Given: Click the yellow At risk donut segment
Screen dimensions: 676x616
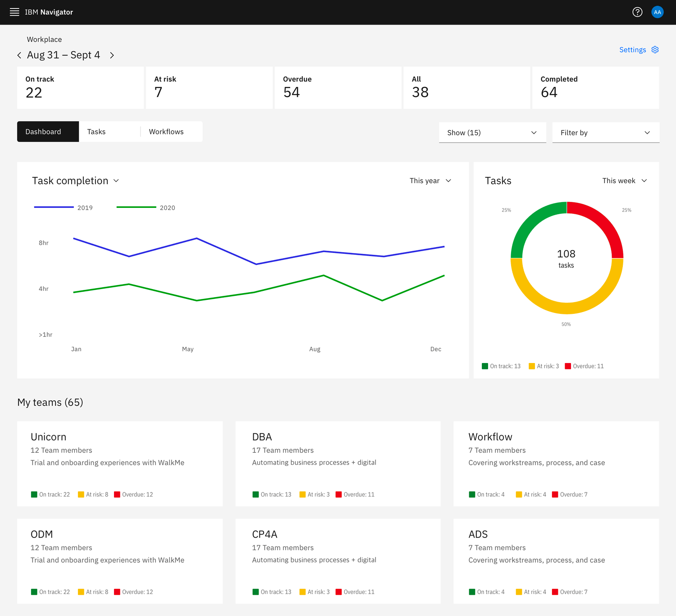Looking at the screenshot, I should click(x=567, y=308).
